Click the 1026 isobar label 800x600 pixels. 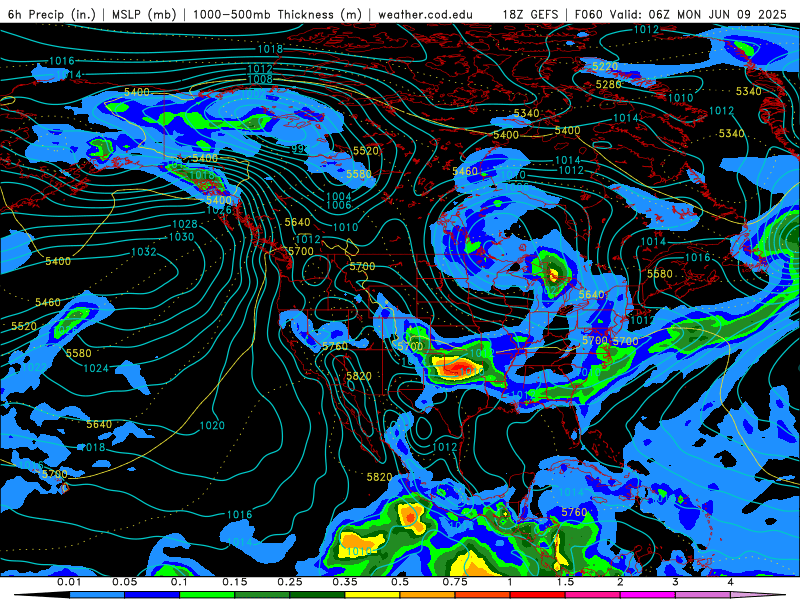click(219, 210)
